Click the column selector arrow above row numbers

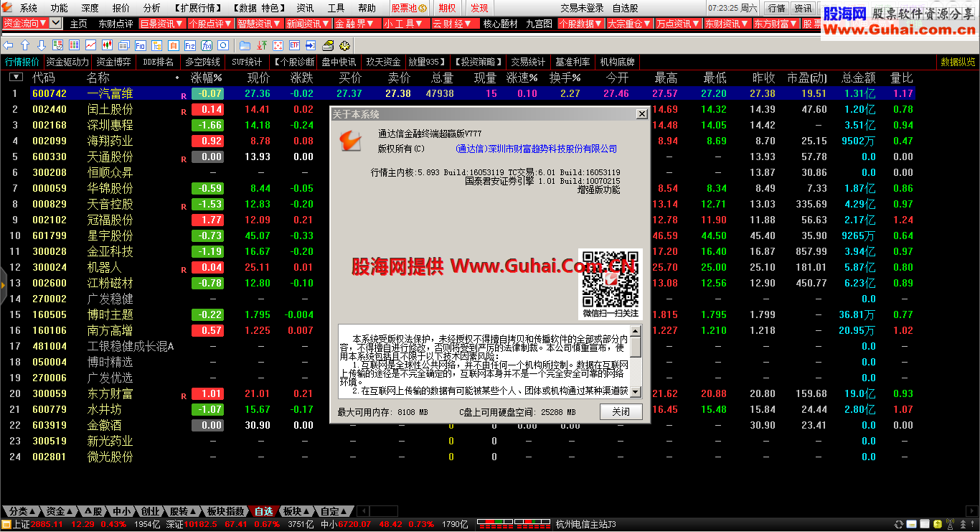(16, 77)
